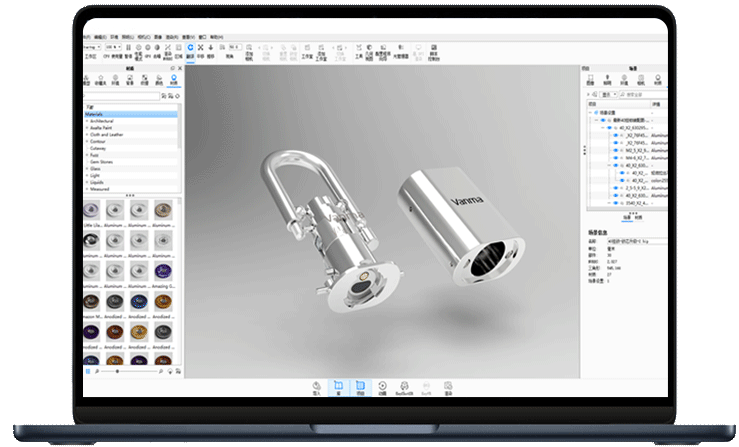This screenshot has height=447, width=739.
Task: Open the Animation icon in bottom toolbar
Action: coord(383,387)
